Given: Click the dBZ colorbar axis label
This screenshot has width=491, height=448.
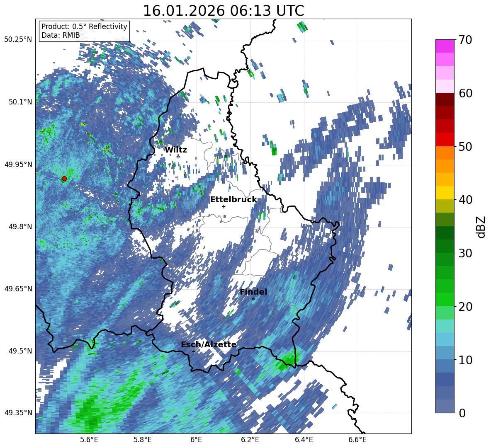Looking at the screenshot, I should click(x=481, y=227).
